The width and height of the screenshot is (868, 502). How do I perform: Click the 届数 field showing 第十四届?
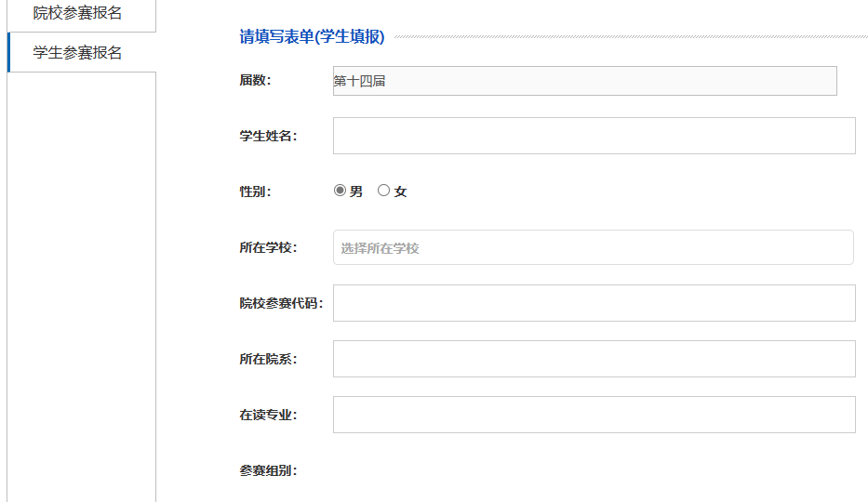pyautogui.click(x=584, y=81)
